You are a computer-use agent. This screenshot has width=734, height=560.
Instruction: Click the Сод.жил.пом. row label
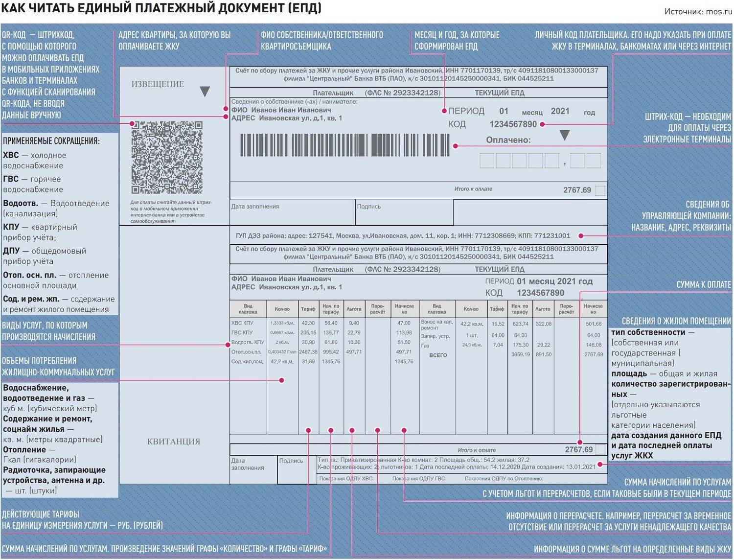click(247, 362)
